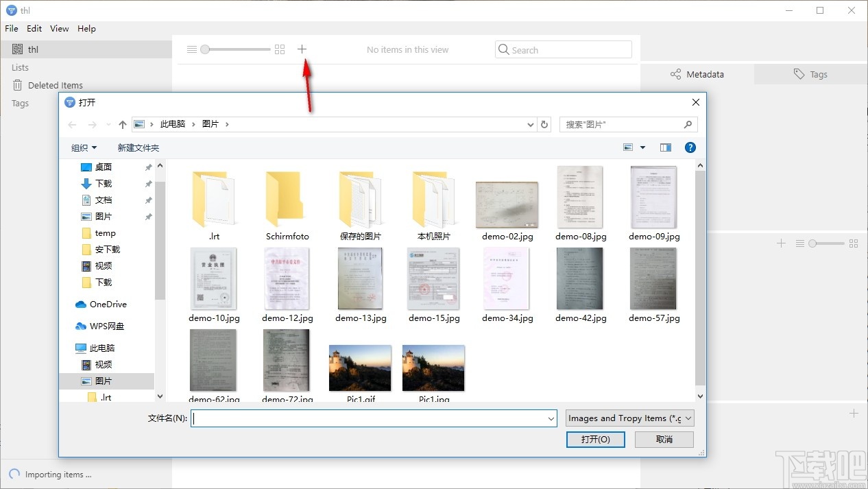The width and height of the screenshot is (868, 489).
Task: Open the File menu
Action: click(12, 29)
